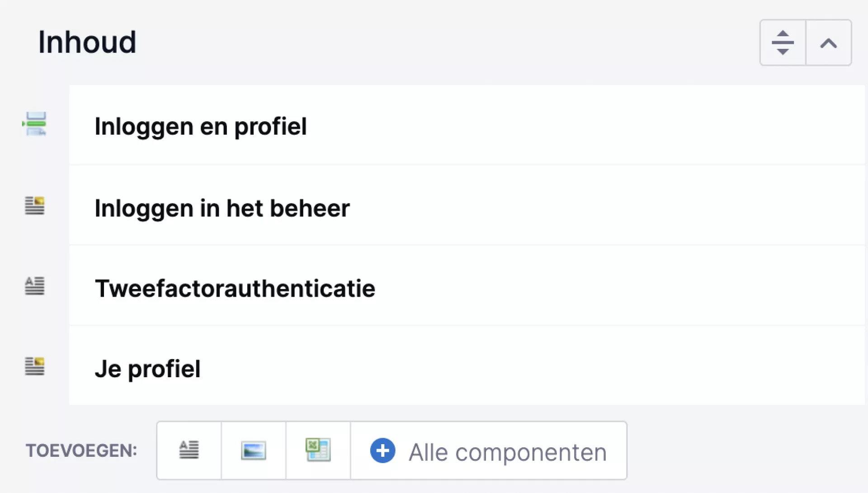Open the Tweefactorauthenticatie block title
Screen dimensions: 868x493
pyautogui.click(x=235, y=288)
